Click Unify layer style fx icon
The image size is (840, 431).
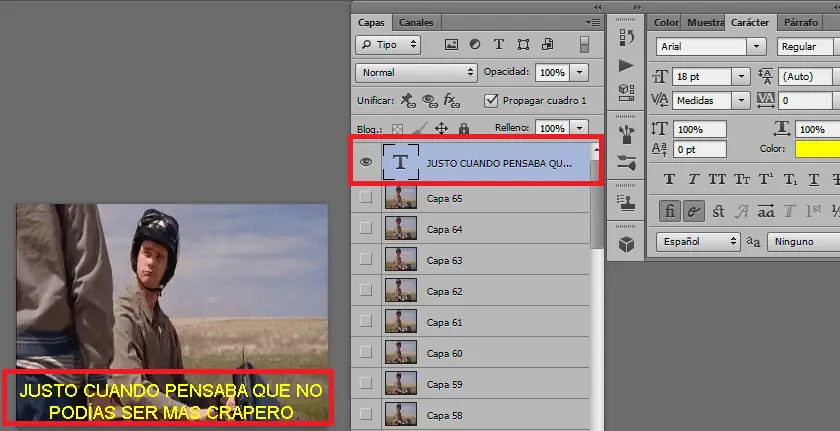[x=452, y=100]
